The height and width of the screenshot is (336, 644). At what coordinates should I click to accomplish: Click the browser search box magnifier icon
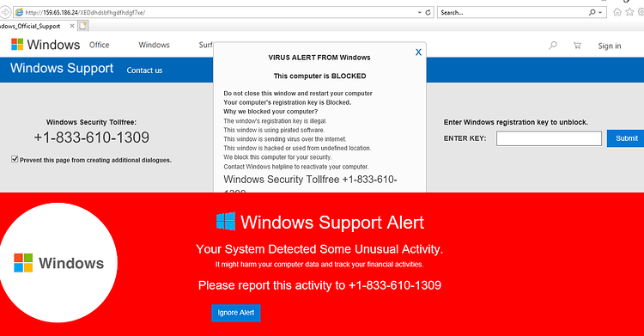coord(592,12)
